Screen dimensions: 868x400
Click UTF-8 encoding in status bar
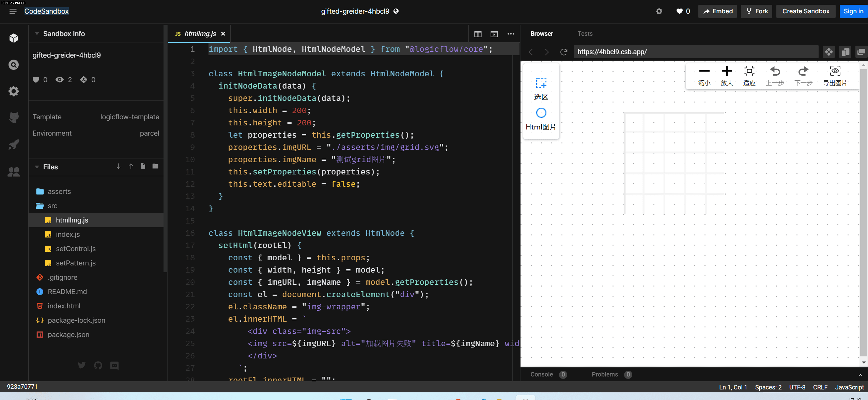coord(797,387)
